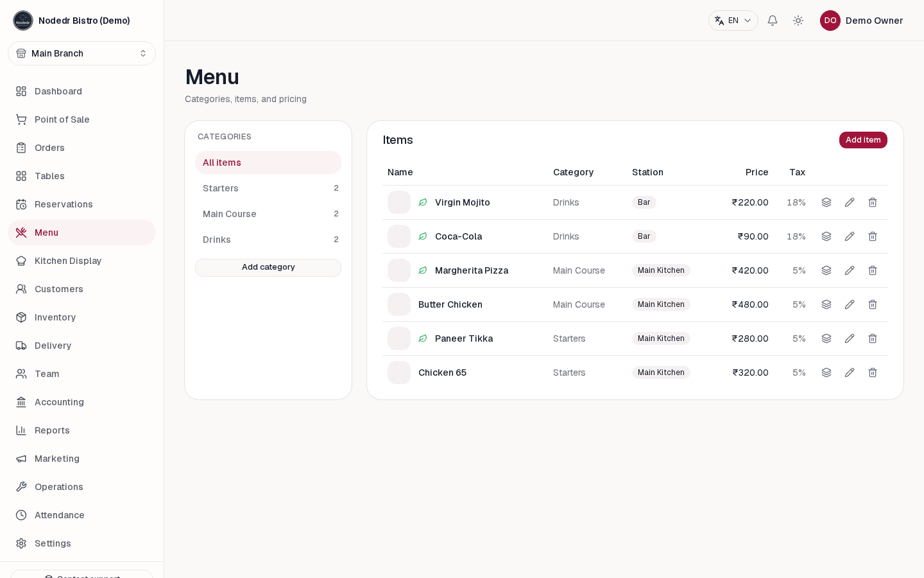Open Point of Sale page

pos(81,119)
